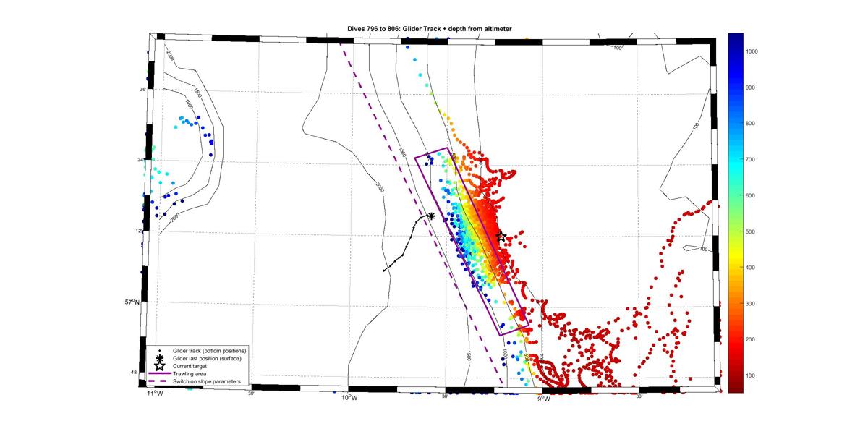This screenshot has height=442, width=868.
Task: Click the 24' latitude tick label
Action: 141,159
